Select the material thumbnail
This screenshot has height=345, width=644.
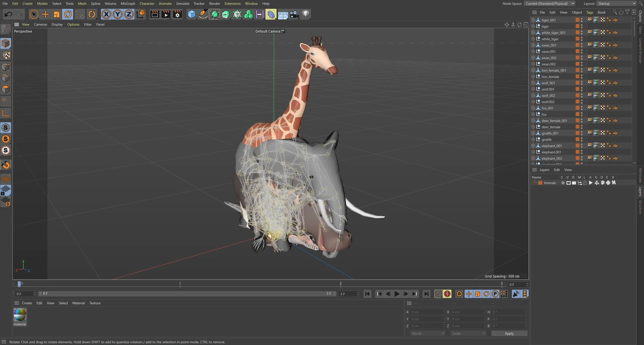(x=20, y=315)
